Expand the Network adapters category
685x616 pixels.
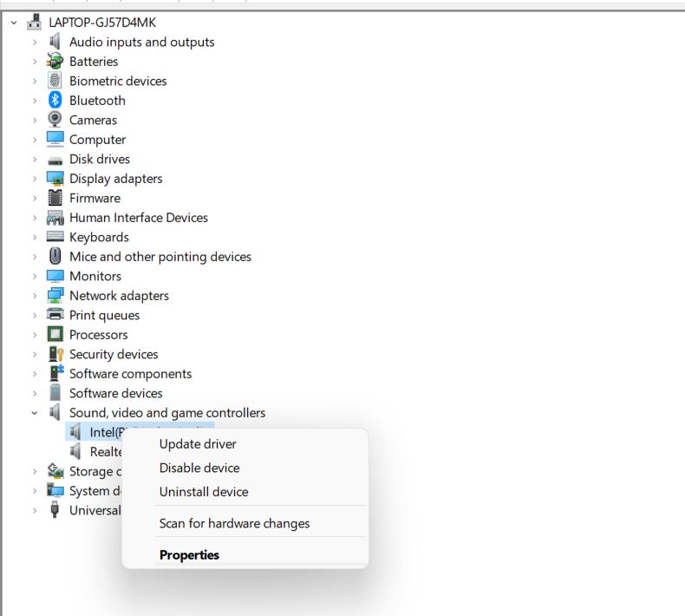[x=35, y=296]
